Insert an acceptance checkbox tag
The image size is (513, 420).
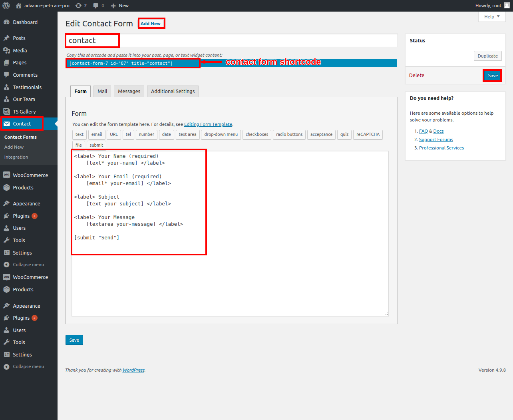point(321,135)
